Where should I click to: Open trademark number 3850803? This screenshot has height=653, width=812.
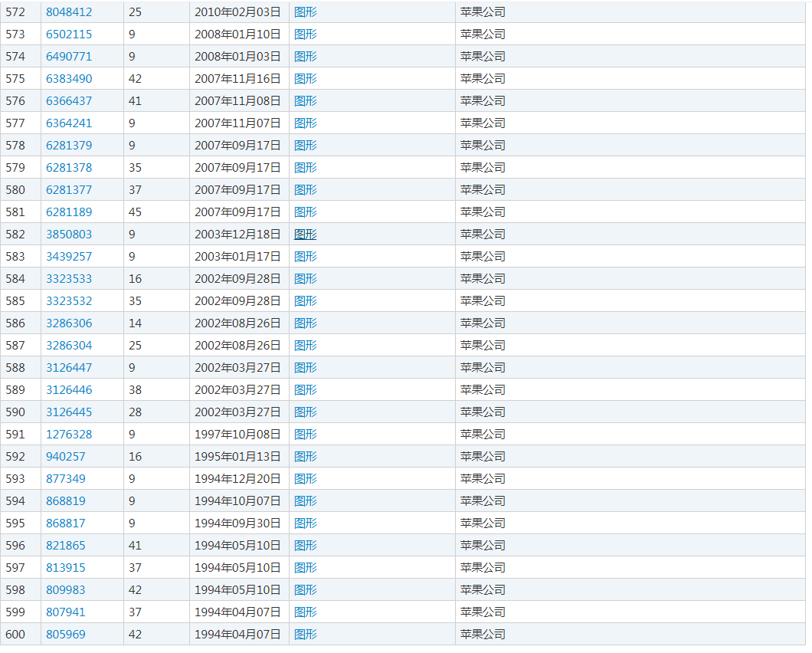69,235
